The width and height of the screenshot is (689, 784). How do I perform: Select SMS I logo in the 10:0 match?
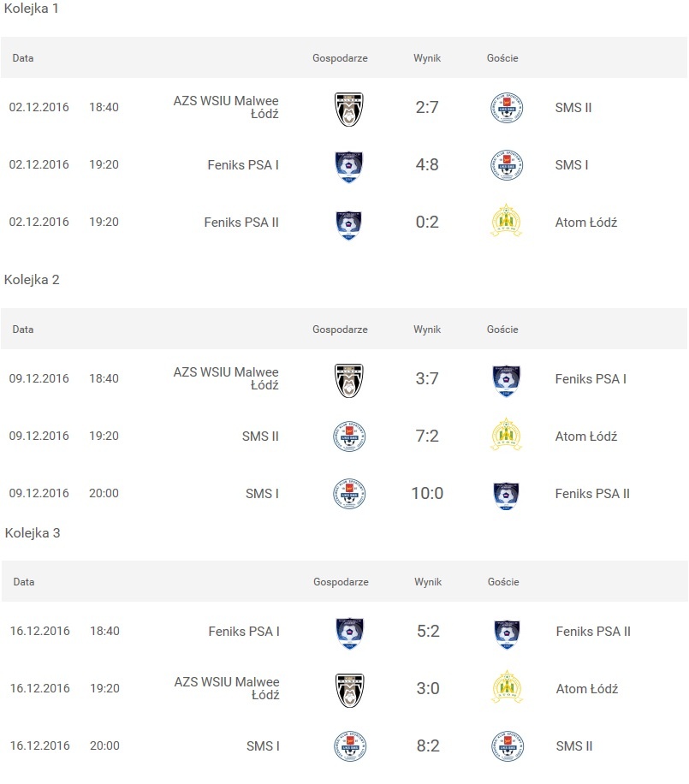(349, 494)
